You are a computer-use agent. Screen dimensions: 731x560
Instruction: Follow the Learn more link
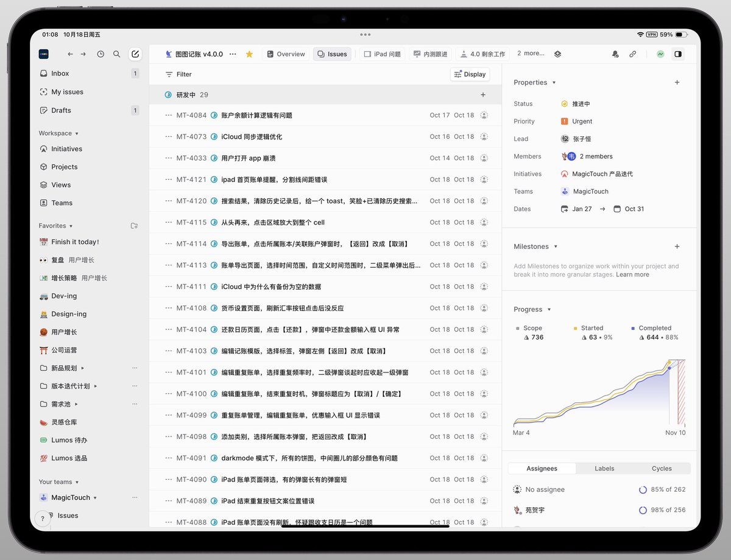tap(632, 275)
